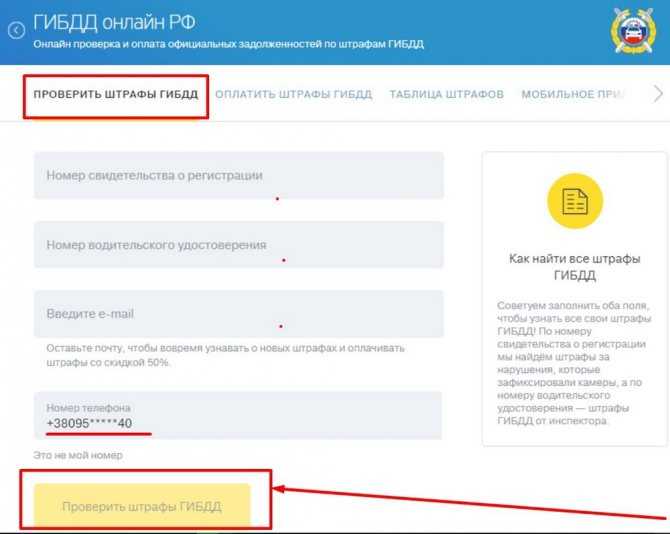Click the Введите e-mail field

pos(239,314)
